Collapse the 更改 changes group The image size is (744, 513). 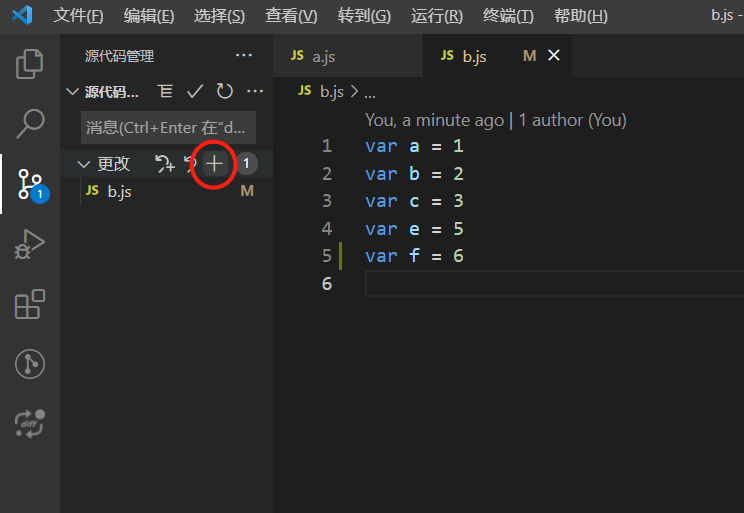click(x=84, y=165)
